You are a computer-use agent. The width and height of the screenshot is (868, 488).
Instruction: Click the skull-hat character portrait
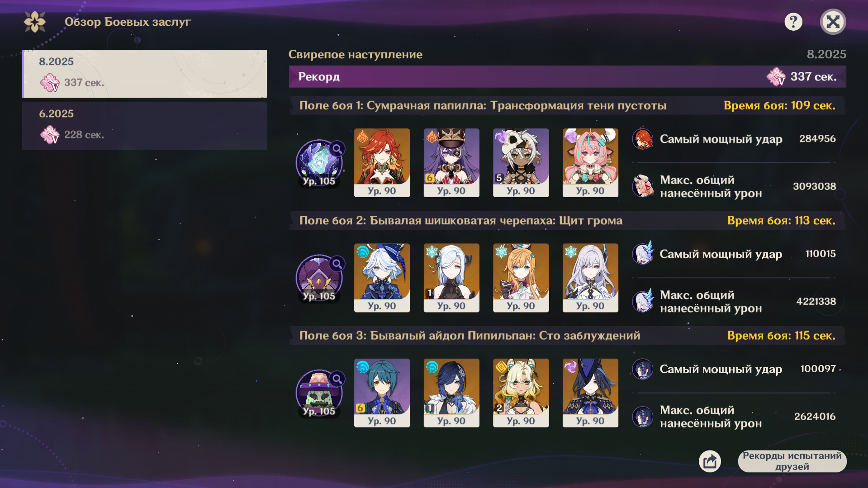coord(521,163)
